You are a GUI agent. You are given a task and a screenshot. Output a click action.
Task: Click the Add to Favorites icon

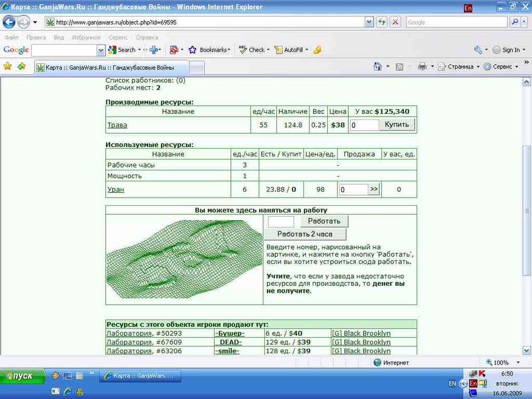tap(22, 66)
